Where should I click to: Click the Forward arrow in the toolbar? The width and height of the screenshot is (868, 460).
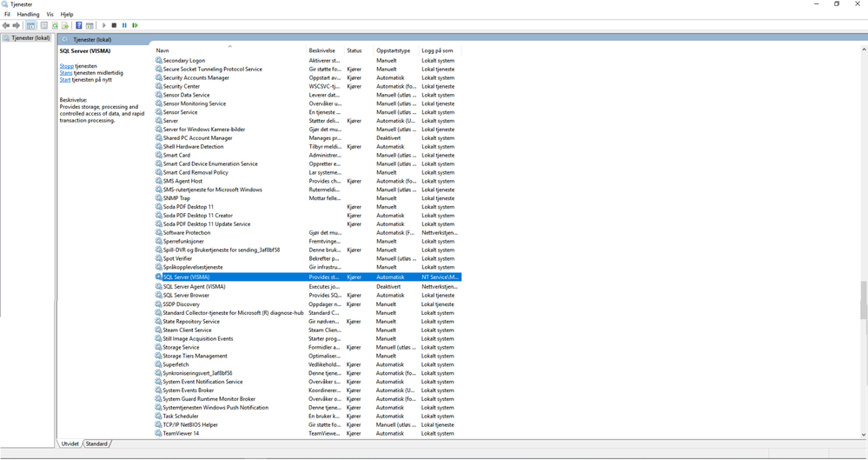tap(16, 25)
